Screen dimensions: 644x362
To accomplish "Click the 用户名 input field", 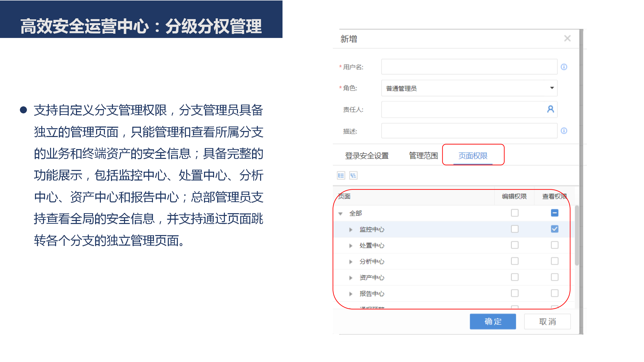I will coord(469,67).
